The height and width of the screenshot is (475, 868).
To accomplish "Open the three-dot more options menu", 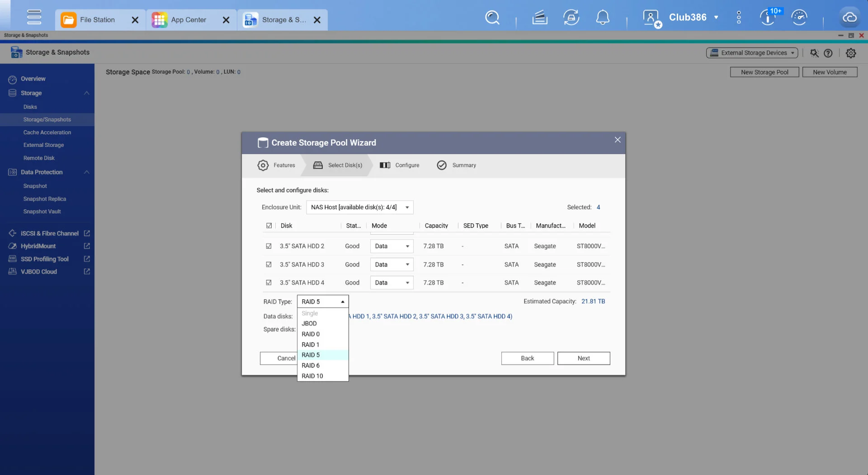I will (739, 18).
